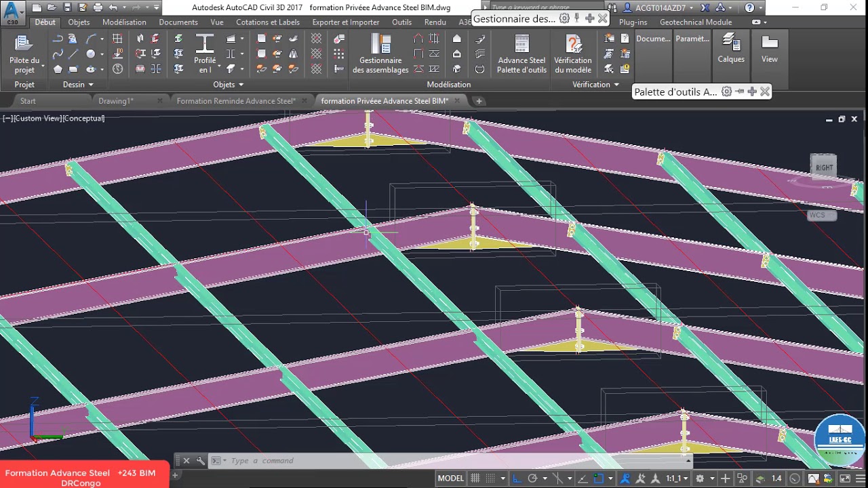868x488 pixels.
Task: Click the Save icon in quick access toolbar
Action: [x=67, y=7]
